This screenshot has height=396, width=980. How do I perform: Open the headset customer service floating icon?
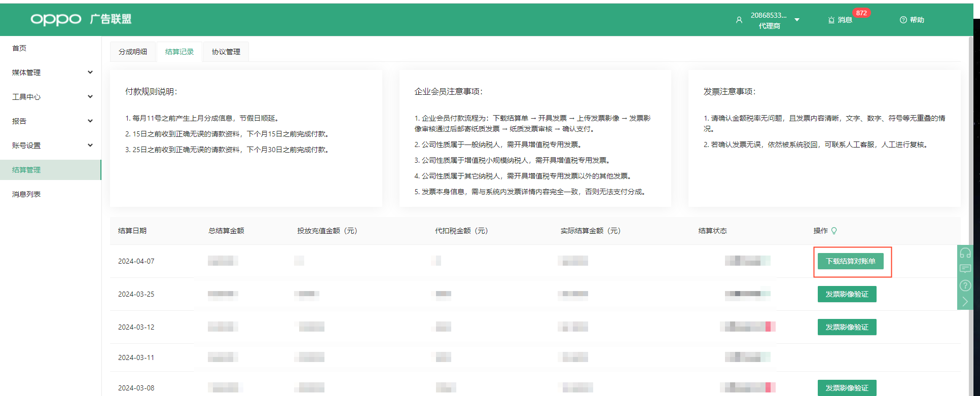pos(965,253)
